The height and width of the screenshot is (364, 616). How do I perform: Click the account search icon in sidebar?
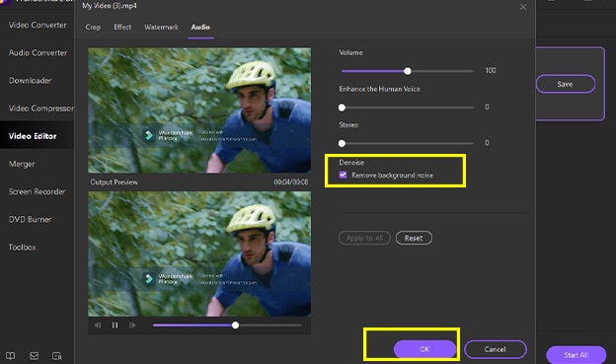[57, 356]
